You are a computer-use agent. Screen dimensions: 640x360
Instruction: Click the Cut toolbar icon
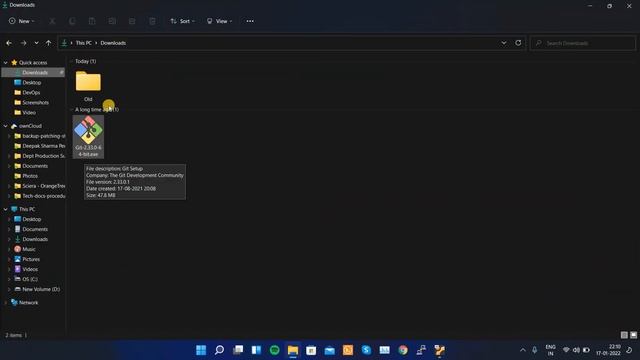pyautogui.click(x=52, y=21)
